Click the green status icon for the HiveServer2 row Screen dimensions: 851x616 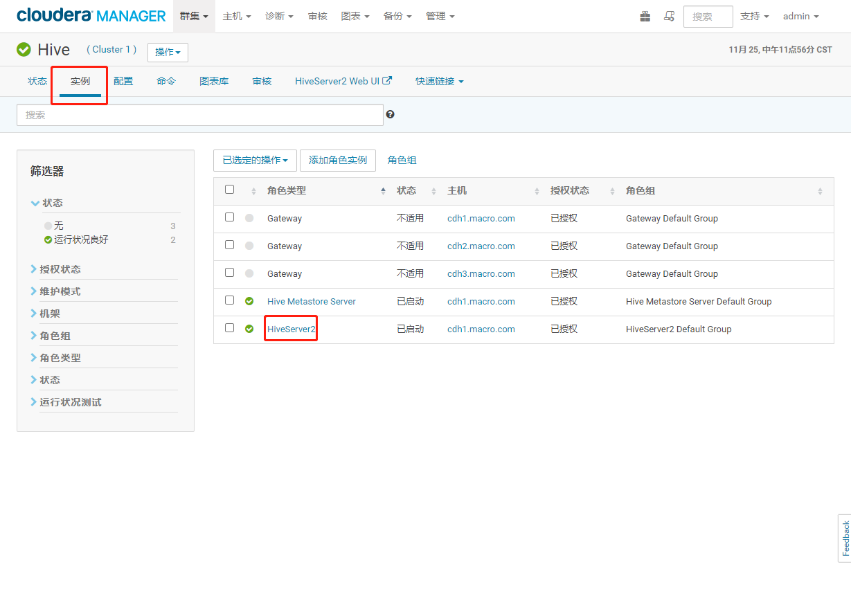pyautogui.click(x=249, y=329)
